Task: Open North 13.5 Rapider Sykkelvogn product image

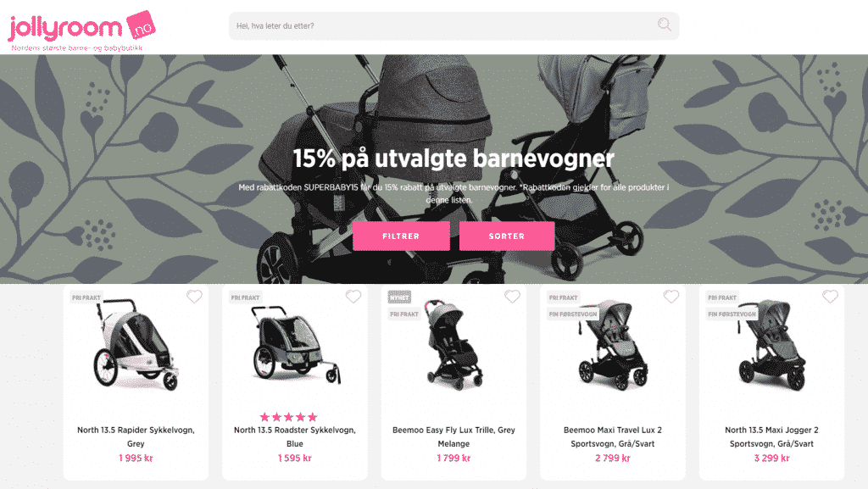Action: point(136,346)
